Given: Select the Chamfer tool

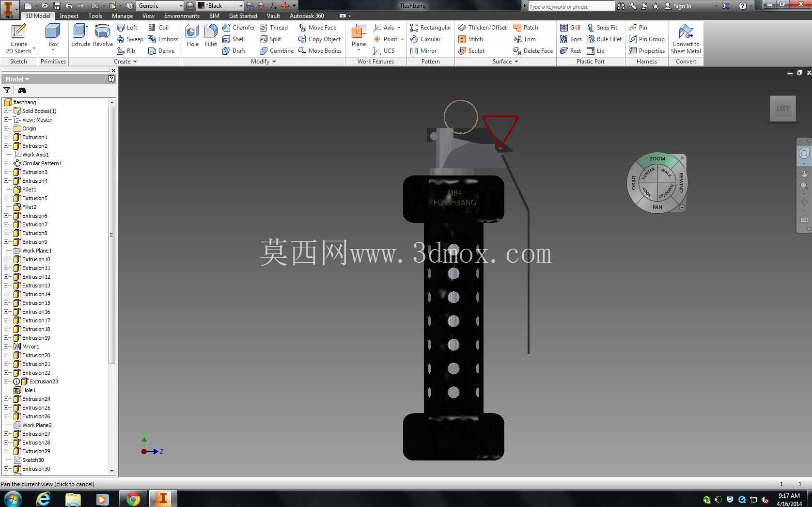Looking at the screenshot, I should click(238, 28).
